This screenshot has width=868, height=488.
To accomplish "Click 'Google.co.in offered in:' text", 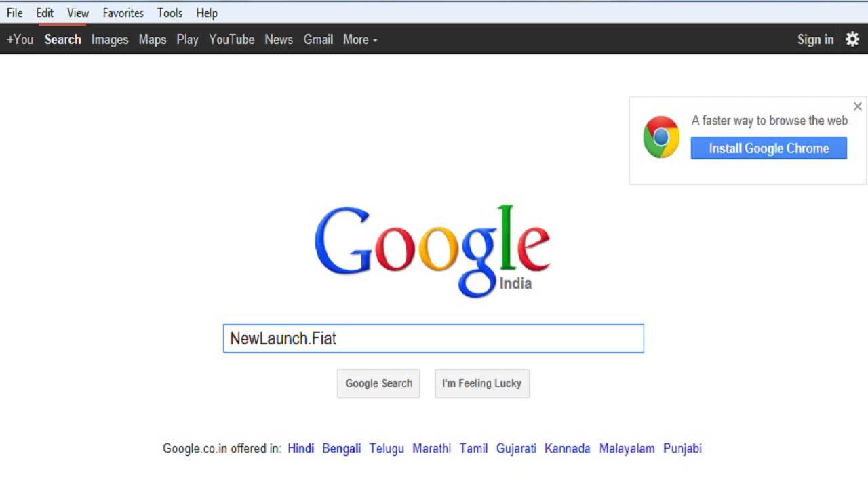I will click(x=222, y=448).
